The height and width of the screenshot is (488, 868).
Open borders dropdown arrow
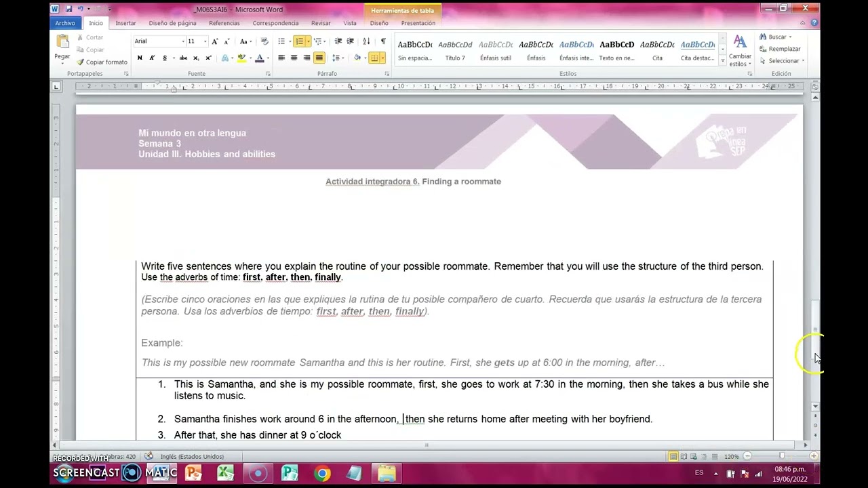tap(382, 58)
